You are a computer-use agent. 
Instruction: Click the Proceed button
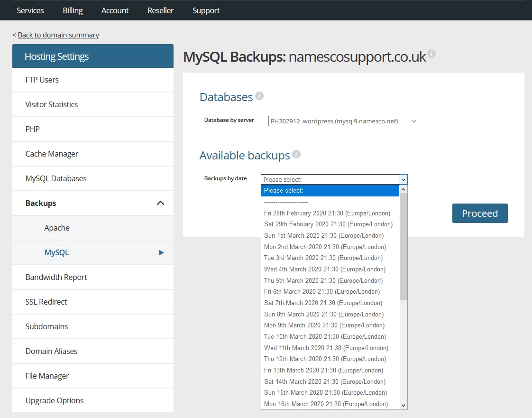pyautogui.click(x=480, y=213)
